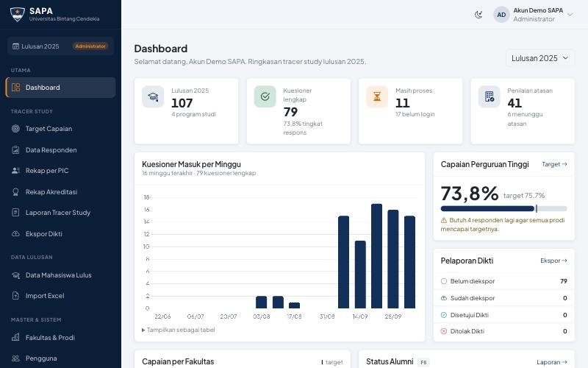The height and width of the screenshot is (368, 588).
Task: Click the Fakultas & Prodi building icon
Action: click(x=15, y=337)
